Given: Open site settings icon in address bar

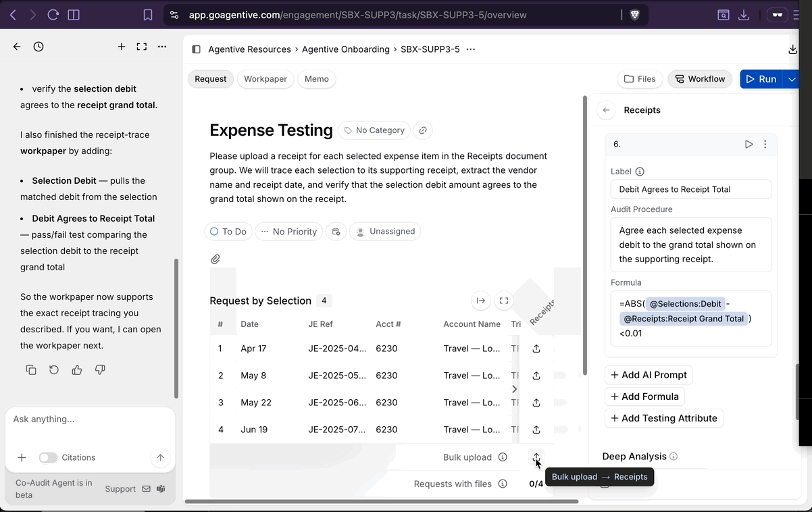Looking at the screenshot, I should pos(174,15).
